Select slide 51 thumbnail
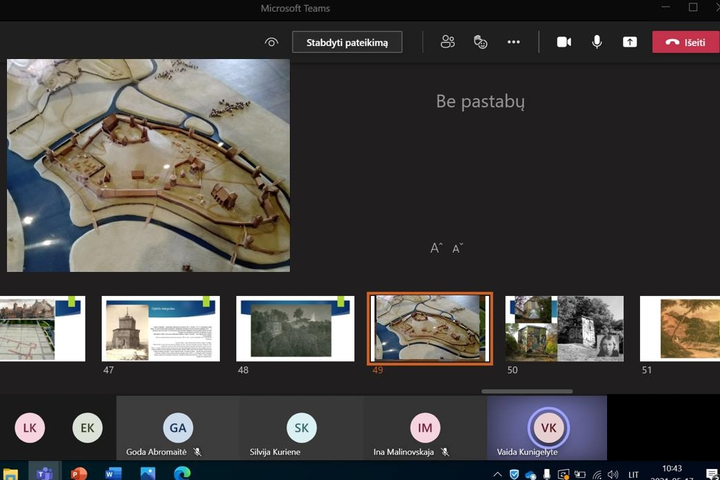This screenshot has width=720, height=480. 680,328
